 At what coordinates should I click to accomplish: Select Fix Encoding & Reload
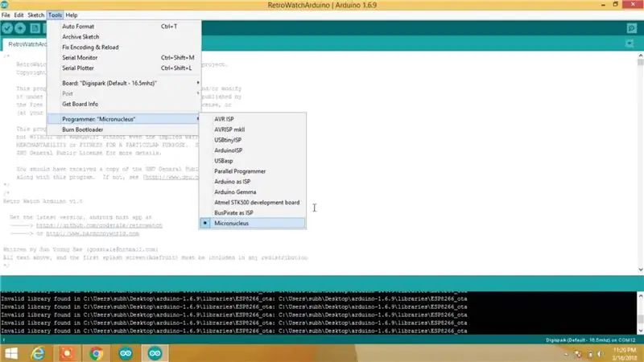point(124,47)
